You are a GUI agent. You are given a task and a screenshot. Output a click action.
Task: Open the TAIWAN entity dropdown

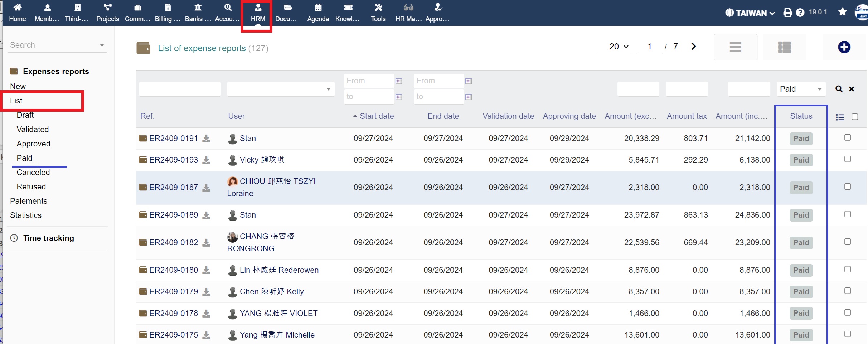[750, 13]
